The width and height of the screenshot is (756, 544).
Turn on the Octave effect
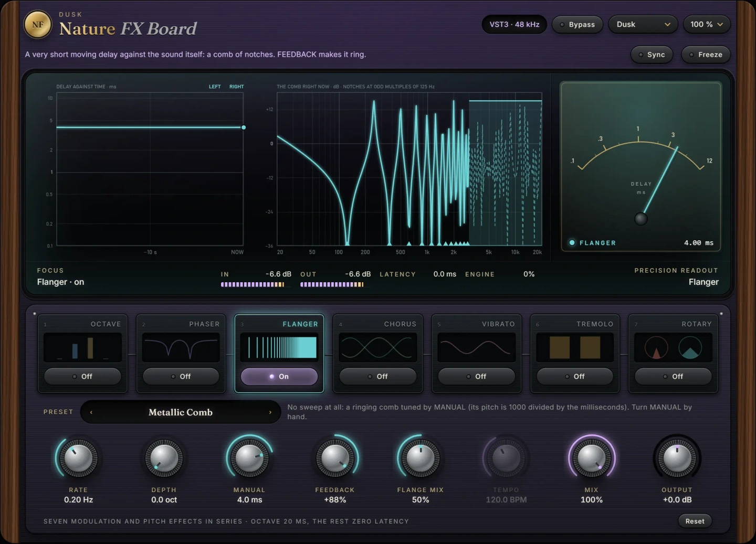click(82, 377)
